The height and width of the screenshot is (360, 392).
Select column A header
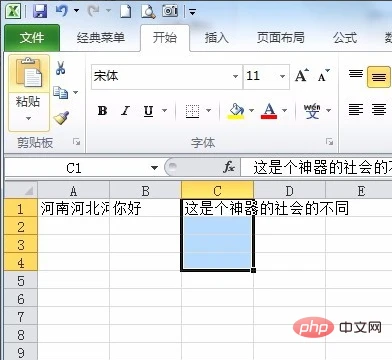click(74, 191)
